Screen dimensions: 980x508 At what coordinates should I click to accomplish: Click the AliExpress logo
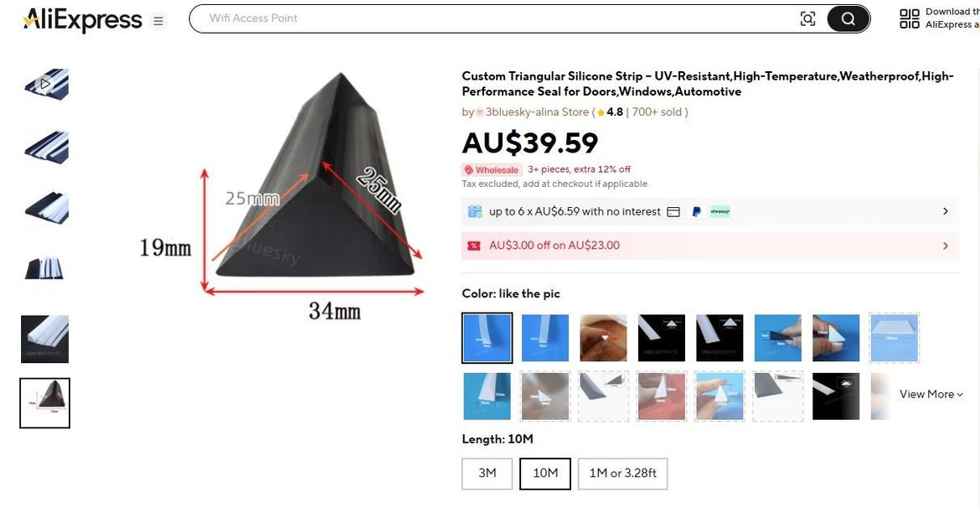[x=82, y=20]
